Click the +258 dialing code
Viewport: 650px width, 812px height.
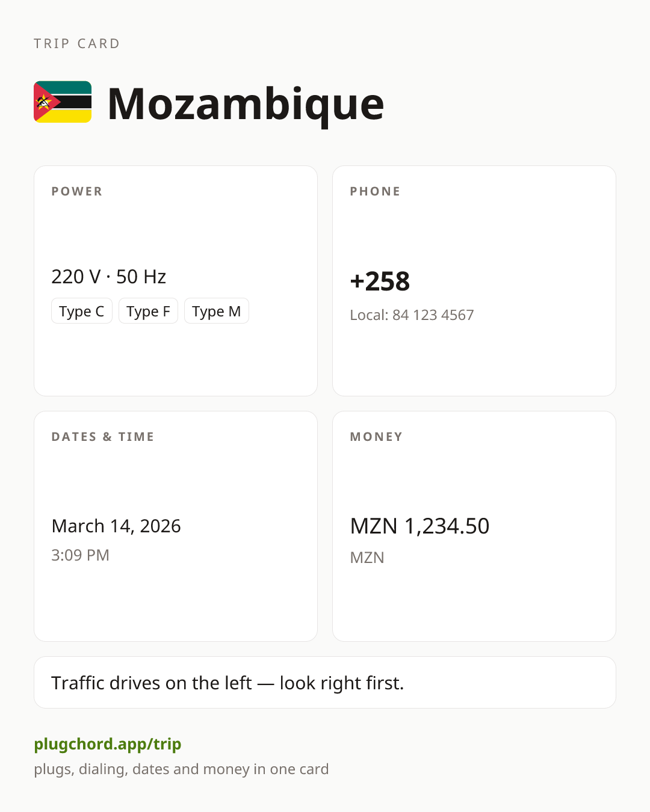click(x=380, y=281)
